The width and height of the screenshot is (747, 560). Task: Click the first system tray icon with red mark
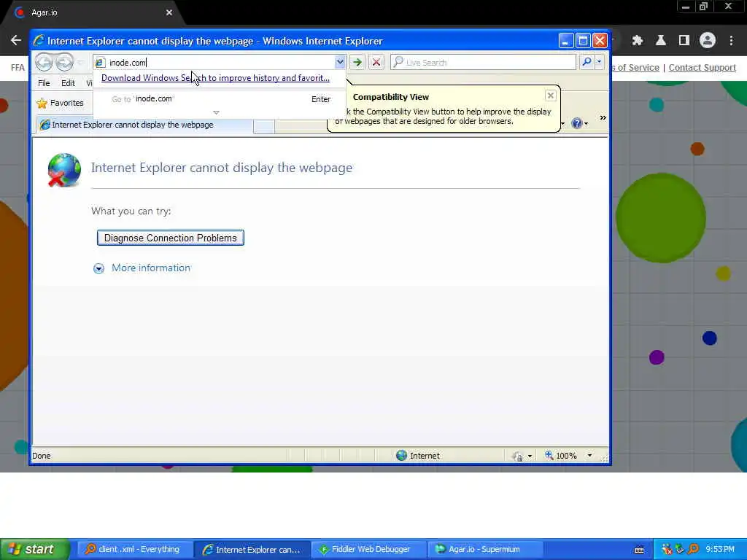pyautogui.click(x=667, y=549)
